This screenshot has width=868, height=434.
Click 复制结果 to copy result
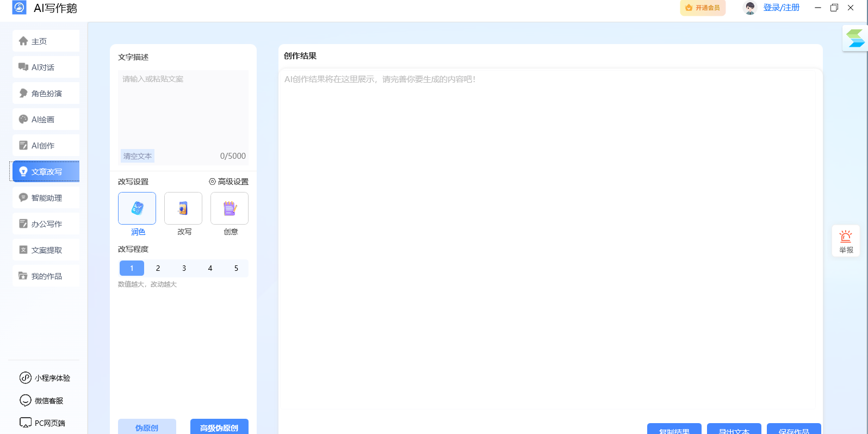click(x=674, y=429)
